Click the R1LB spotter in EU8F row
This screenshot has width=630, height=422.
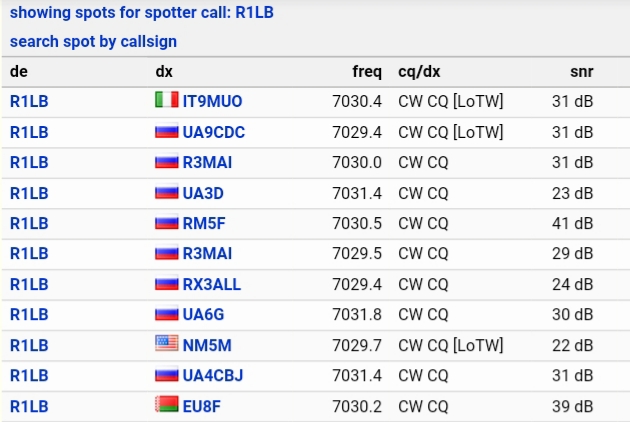29,406
